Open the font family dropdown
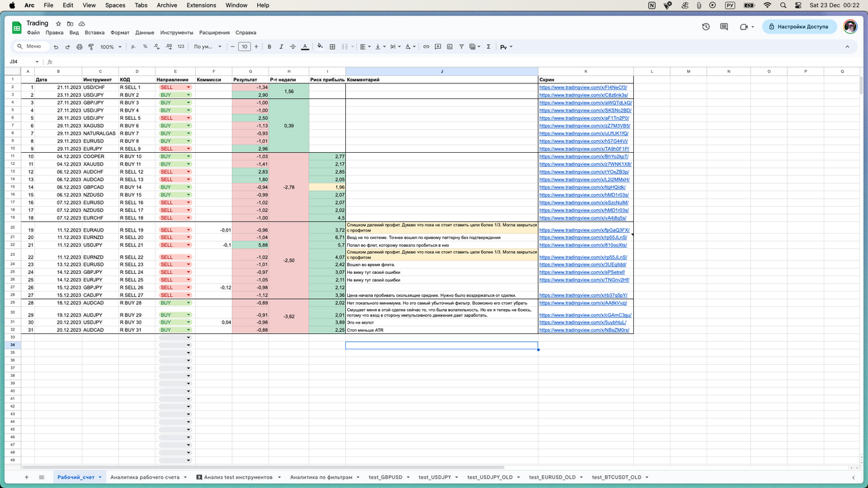The height and width of the screenshot is (488, 868). coord(207,47)
